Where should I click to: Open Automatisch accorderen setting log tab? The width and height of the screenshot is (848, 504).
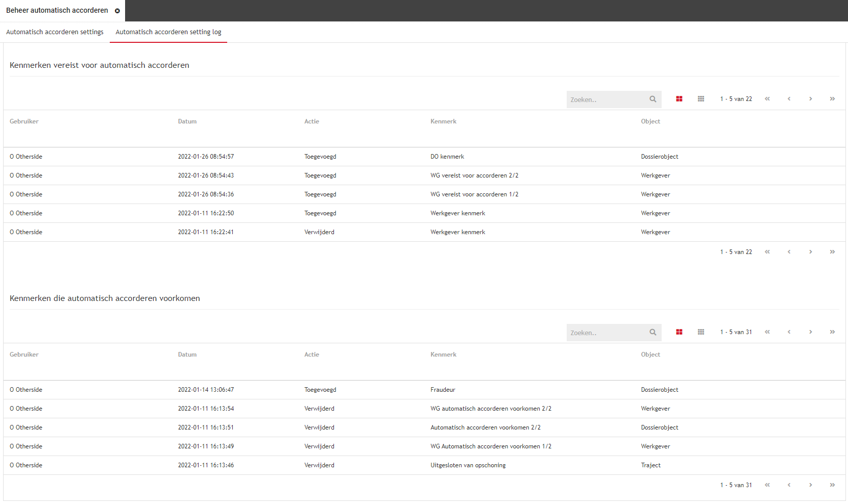tap(168, 32)
